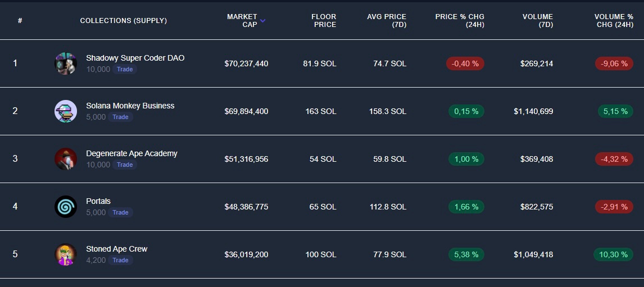Click average price 77.9 SOL
The height and width of the screenshot is (287, 644).
(x=390, y=254)
